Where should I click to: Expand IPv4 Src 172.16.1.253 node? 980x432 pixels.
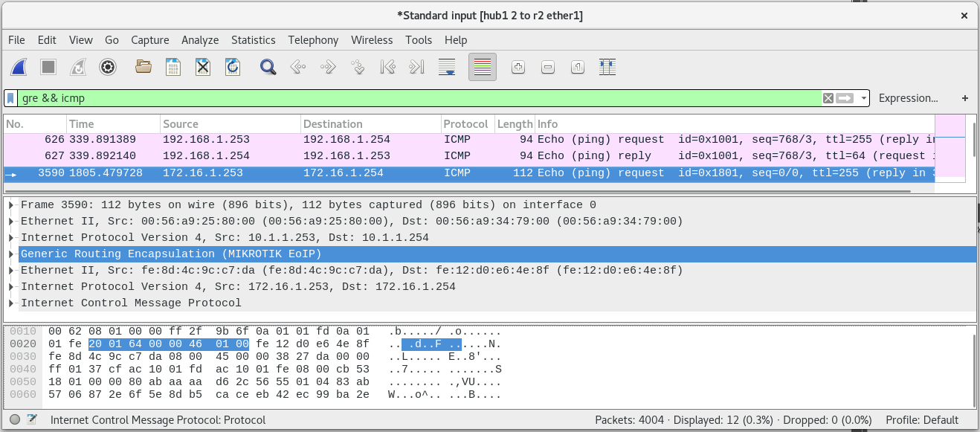tap(11, 287)
